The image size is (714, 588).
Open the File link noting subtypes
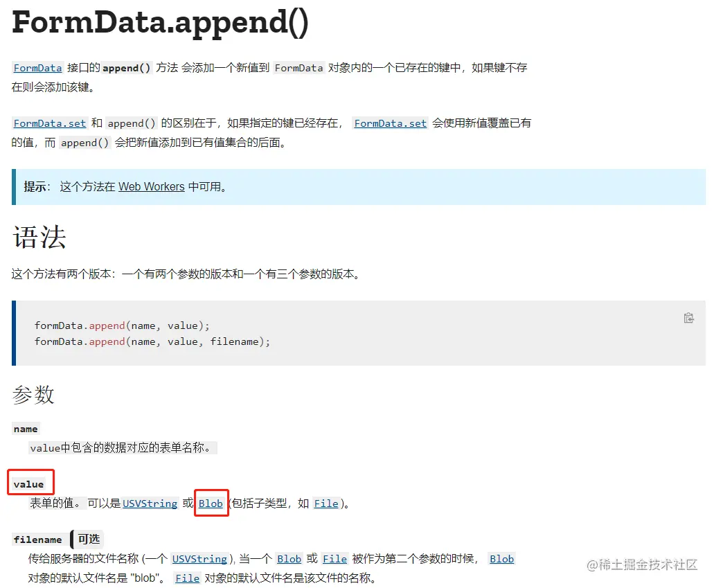point(326,504)
